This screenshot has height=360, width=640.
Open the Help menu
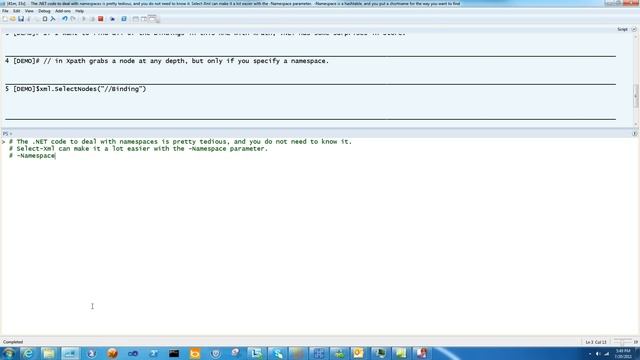[80, 11]
